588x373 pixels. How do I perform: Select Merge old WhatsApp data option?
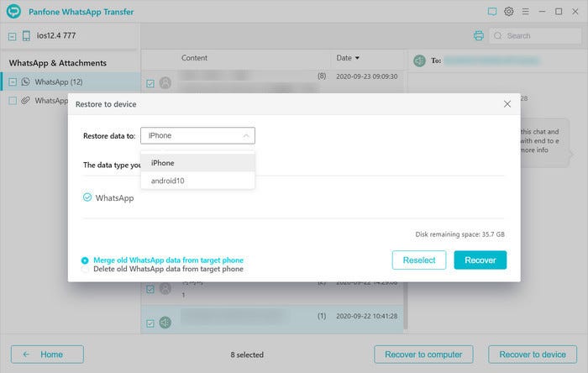click(85, 260)
